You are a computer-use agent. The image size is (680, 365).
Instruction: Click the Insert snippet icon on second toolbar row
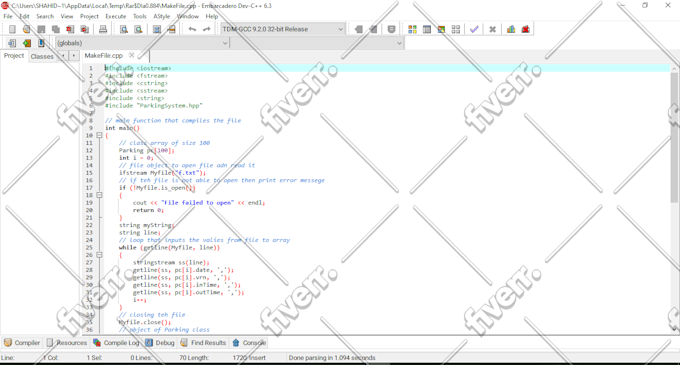12,43
